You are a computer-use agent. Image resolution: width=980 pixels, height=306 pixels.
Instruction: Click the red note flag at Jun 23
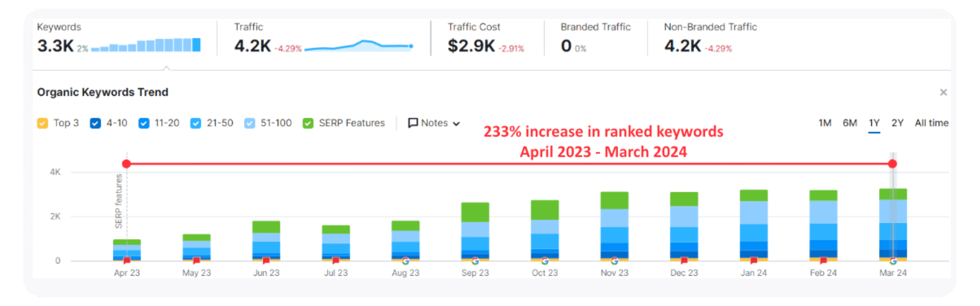click(266, 261)
